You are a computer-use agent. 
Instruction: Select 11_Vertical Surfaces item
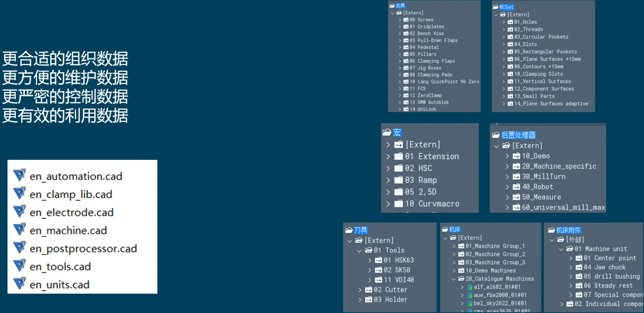click(543, 81)
